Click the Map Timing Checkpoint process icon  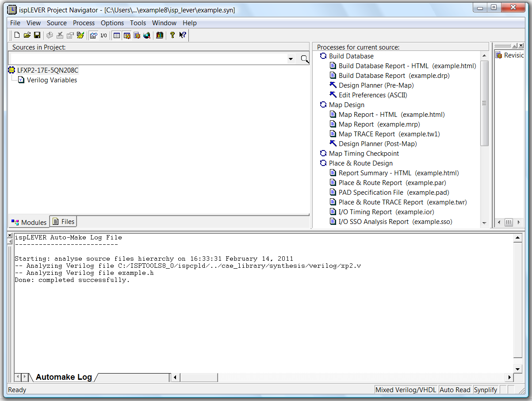pos(323,154)
